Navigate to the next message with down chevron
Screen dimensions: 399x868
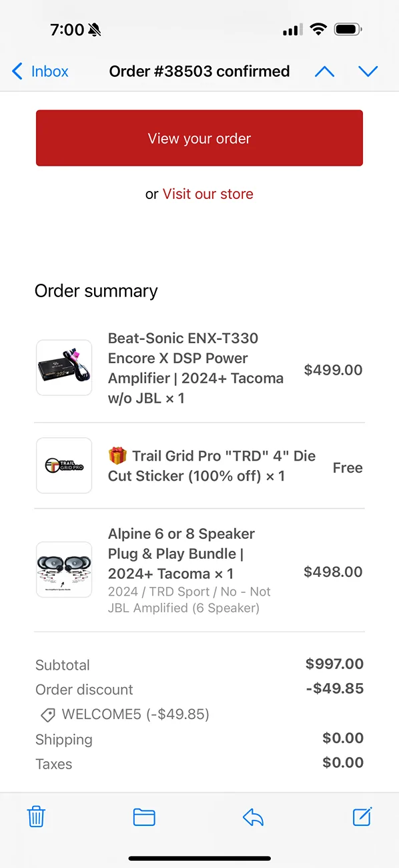(x=368, y=71)
